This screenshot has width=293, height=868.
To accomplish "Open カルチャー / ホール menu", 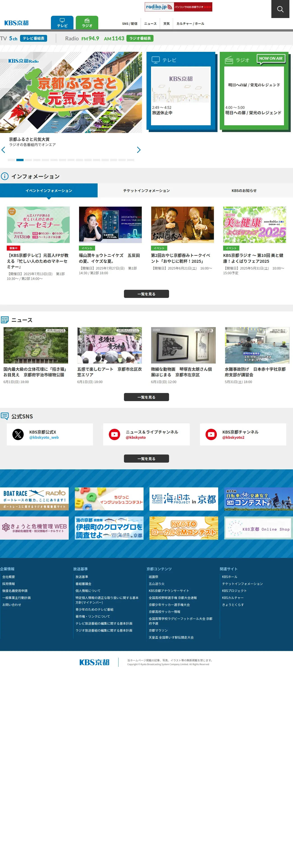I will pyautogui.click(x=190, y=24).
